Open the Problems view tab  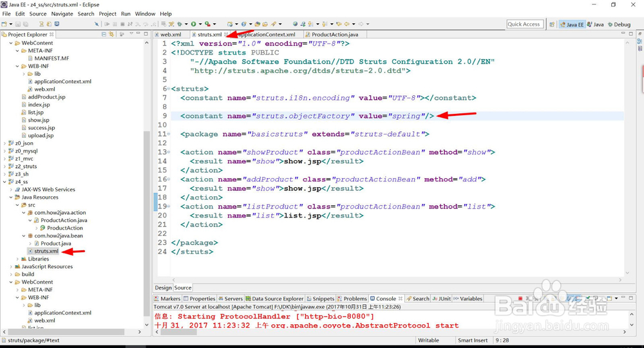[x=352, y=298]
